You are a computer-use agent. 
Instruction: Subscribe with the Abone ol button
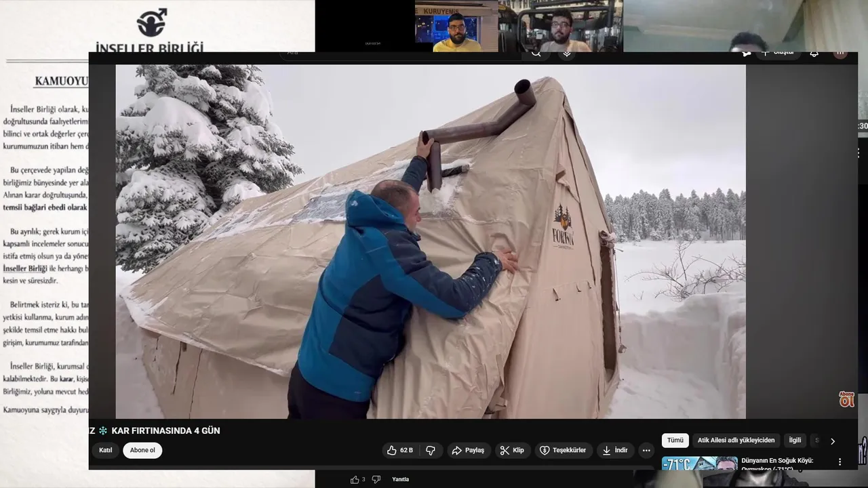[x=142, y=450]
